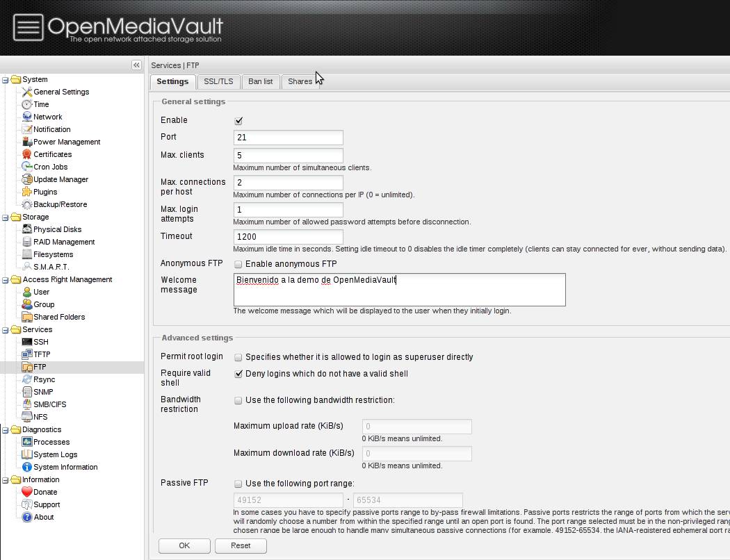Click the Time clock icon
The image size is (730, 560).
tap(27, 105)
